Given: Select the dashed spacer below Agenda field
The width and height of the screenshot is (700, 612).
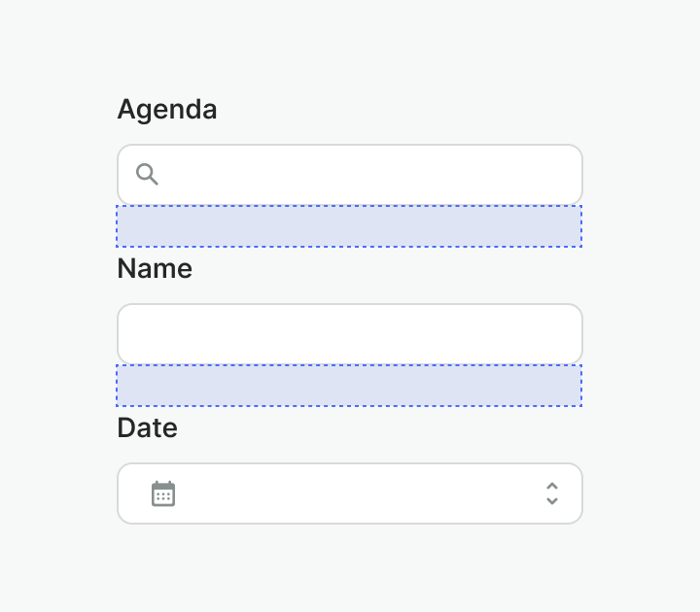Looking at the screenshot, I should click(x=350, y=226).
